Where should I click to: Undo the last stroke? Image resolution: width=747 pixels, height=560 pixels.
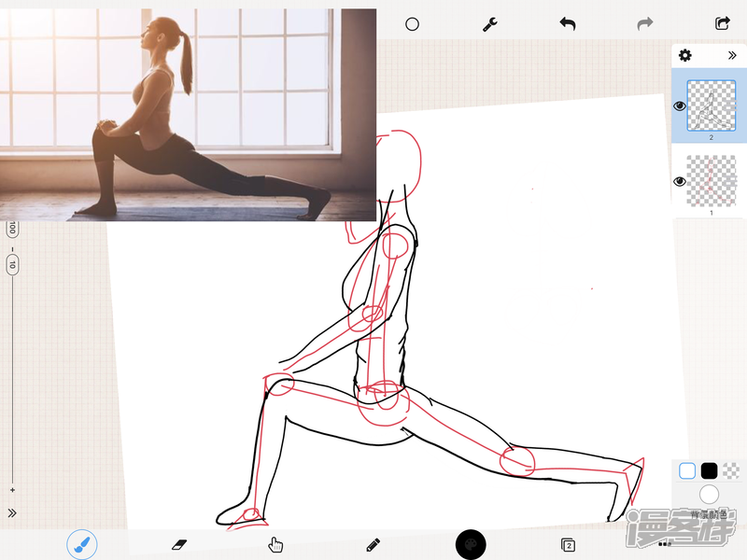coord(567,24)
